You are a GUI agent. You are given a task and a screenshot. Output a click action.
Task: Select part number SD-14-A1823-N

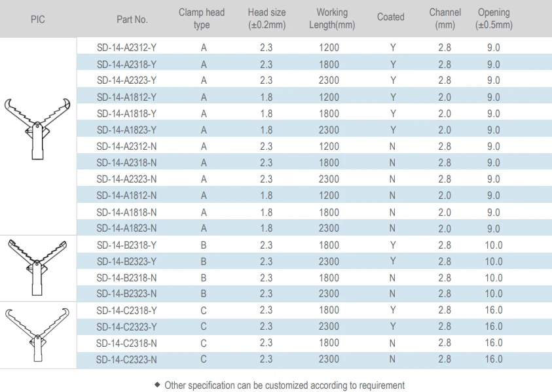126,228
